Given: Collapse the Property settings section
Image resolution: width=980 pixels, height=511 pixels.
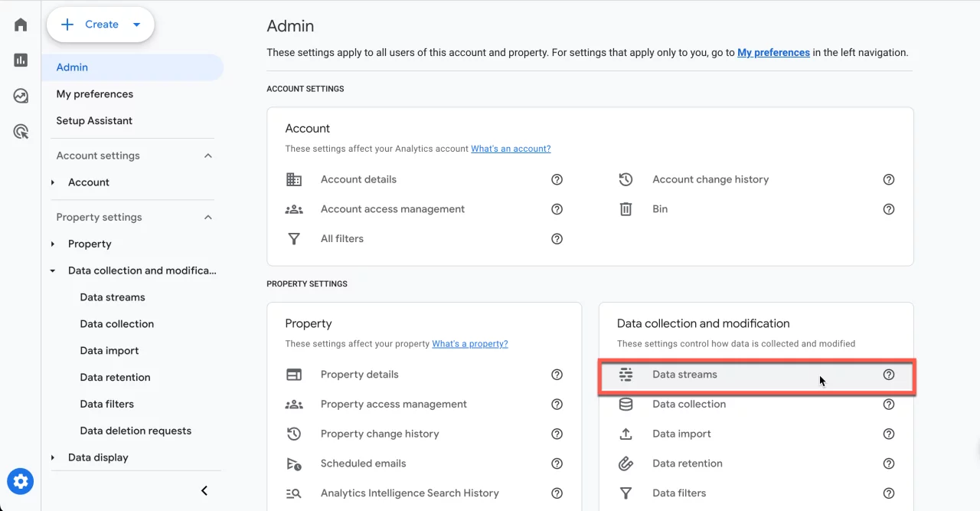Looking at the screenshot, I should point(208,218).
